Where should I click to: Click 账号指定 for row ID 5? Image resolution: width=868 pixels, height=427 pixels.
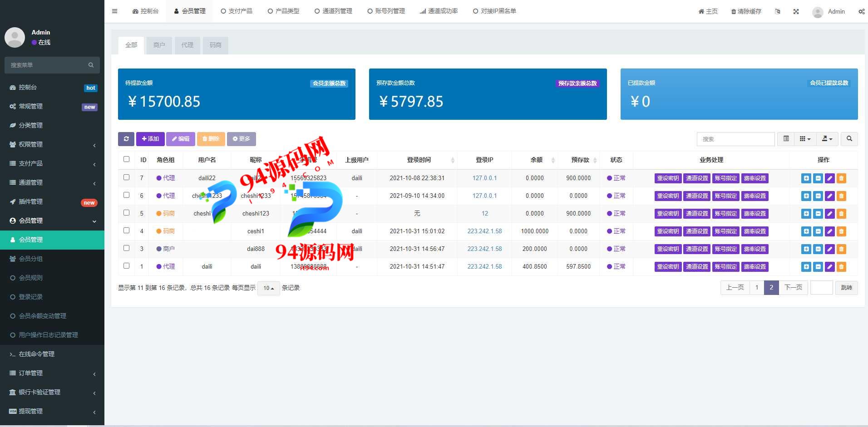point(726,214)
